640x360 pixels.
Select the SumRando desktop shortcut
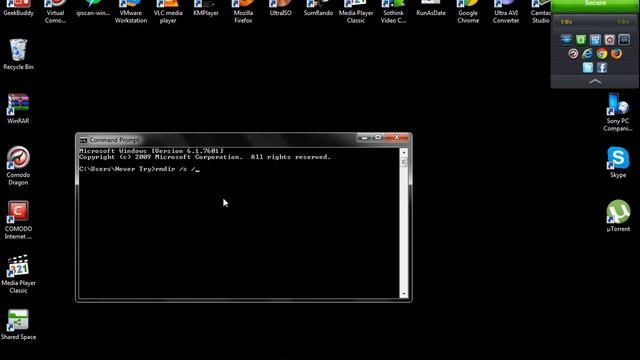coord(318,8)
